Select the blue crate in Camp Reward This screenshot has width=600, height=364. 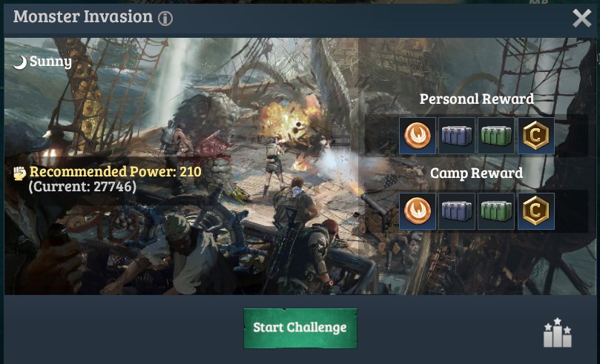click(x=457, y=211)
